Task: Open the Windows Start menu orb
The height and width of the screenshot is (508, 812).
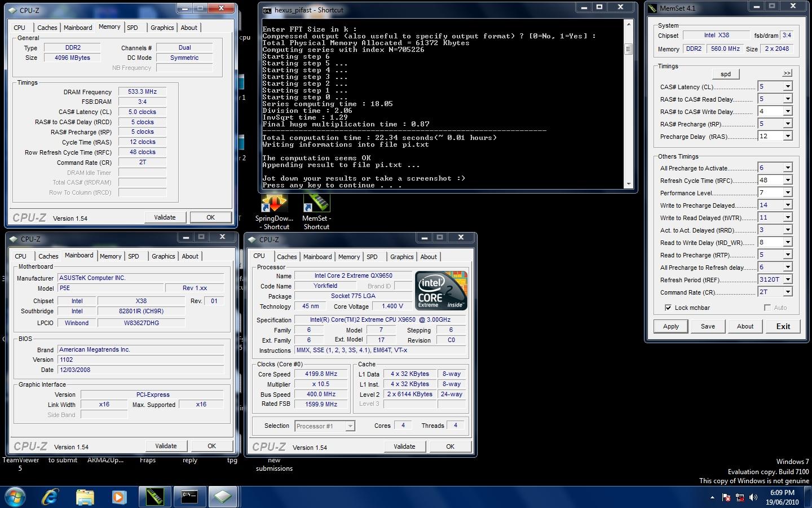Action: pos(15,497)
